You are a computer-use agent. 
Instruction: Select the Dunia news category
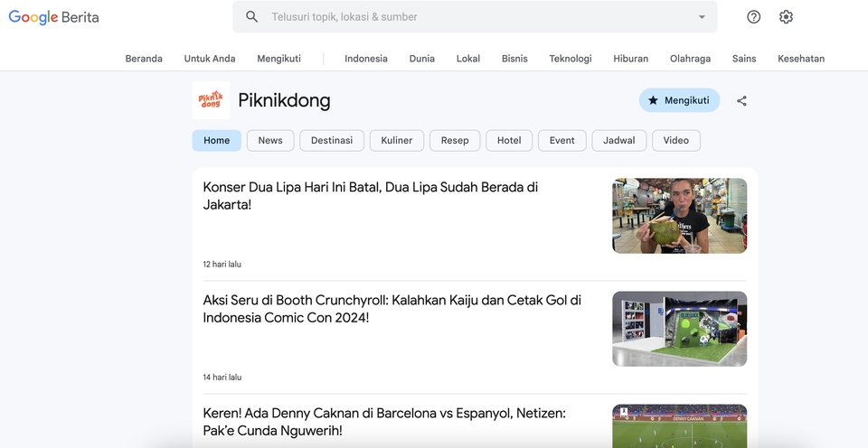tap(422, 59)
